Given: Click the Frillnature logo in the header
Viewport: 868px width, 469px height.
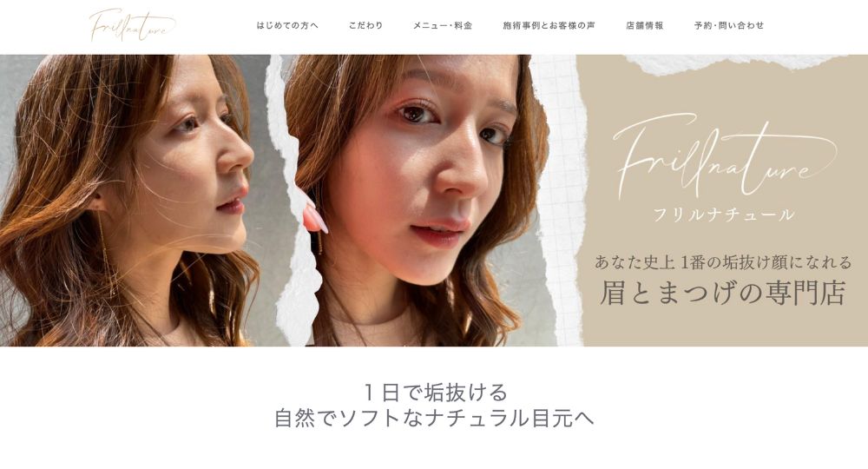Looking at the screenshot, I should pos(132,25).
